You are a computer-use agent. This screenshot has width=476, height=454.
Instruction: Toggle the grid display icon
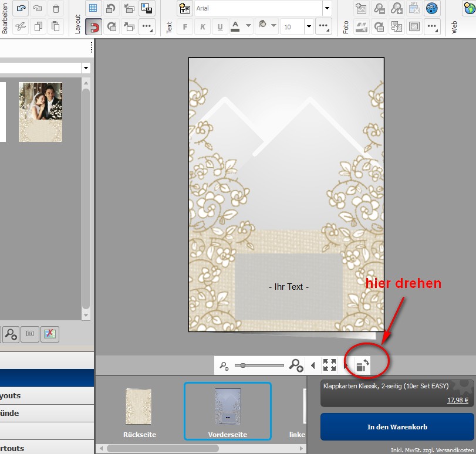pyautogui.click(x=93, y=8)
